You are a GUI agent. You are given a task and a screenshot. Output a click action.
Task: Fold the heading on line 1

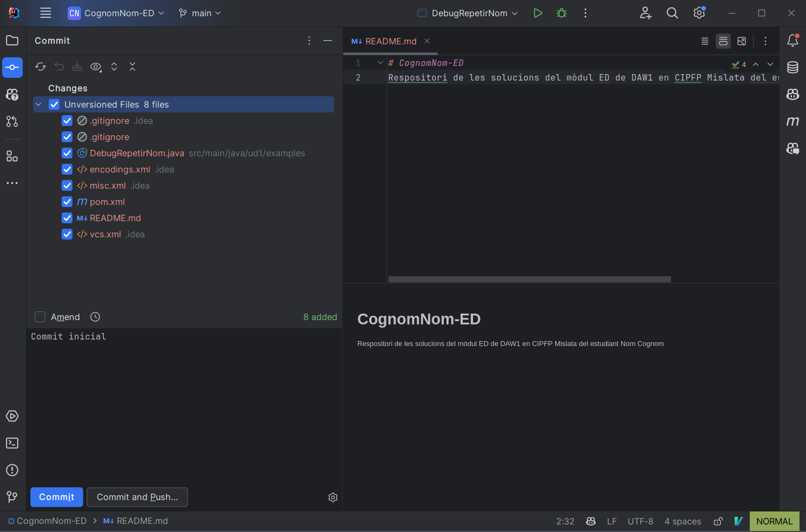[380, 63]
